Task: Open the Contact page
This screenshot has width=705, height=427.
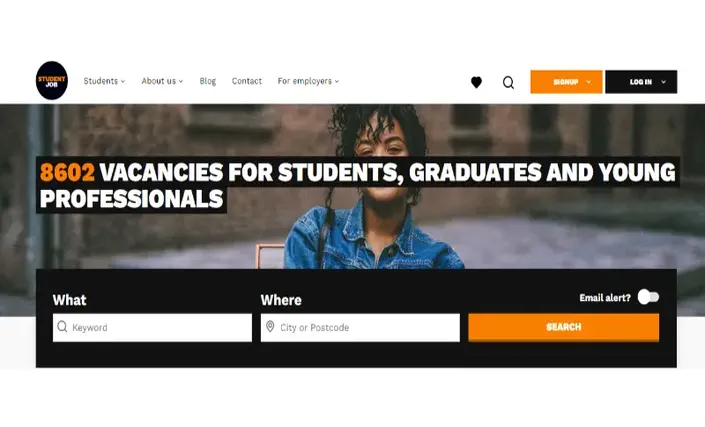Action: pos(247,81)
